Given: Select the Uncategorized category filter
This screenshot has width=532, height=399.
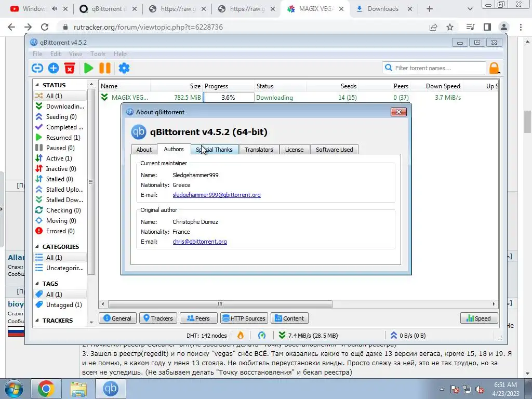Looking at the screenshot, I should tap(60, 268).
